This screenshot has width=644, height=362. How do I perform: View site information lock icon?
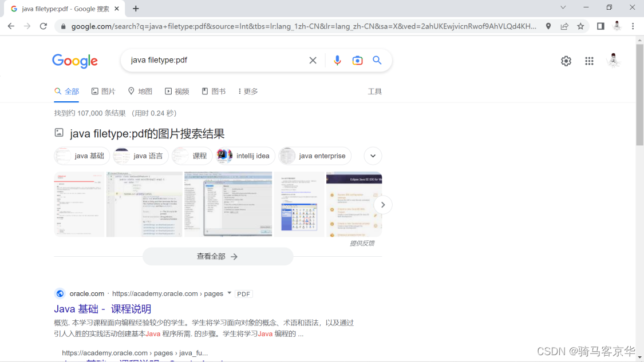pyautogui.click(x=63, y=26)
